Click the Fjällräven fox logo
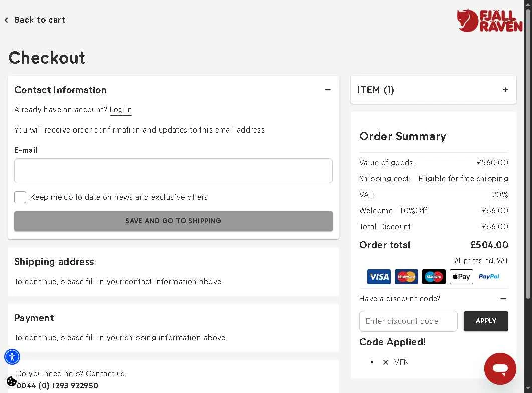The image size is (532, 393). (489, 21)
